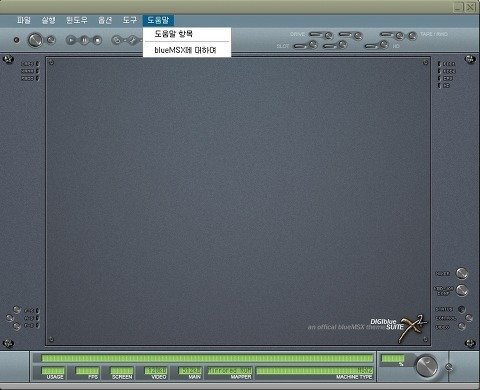480x390 pixels.
Task: Click the second SLOT cartridge bar
Action: pos(330,46)
